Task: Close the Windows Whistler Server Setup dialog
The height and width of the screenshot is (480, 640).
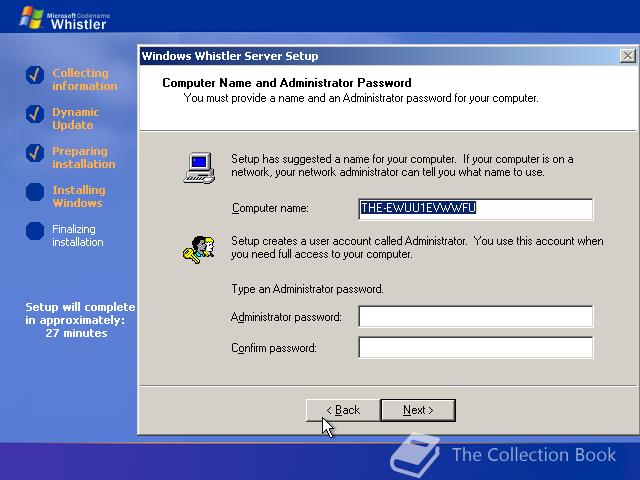Action: pos(627,56)
